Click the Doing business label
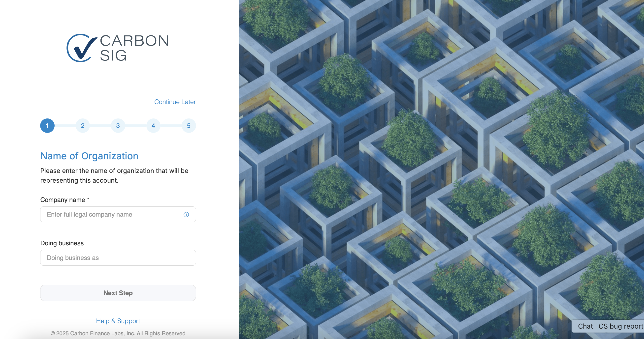The image size is (644, 339). tap(62, 243)
